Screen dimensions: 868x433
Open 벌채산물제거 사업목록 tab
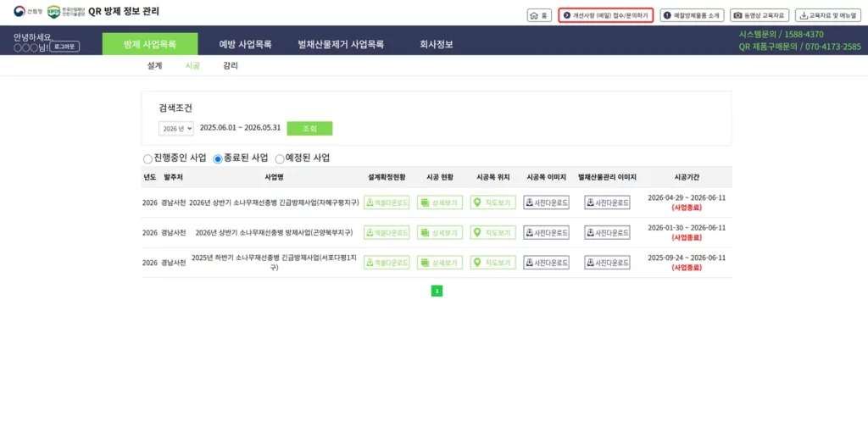(x=341, y=44)
